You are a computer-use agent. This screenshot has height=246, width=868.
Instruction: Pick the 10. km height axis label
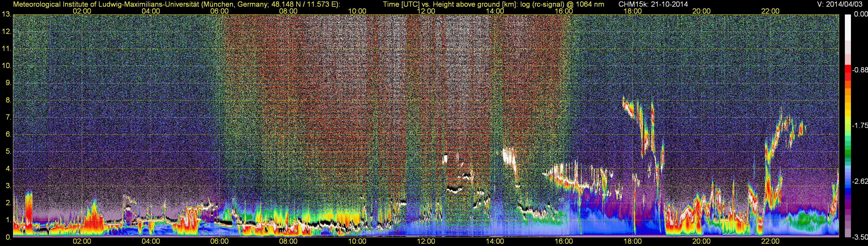pyautogui.click(x=6, y=66)
